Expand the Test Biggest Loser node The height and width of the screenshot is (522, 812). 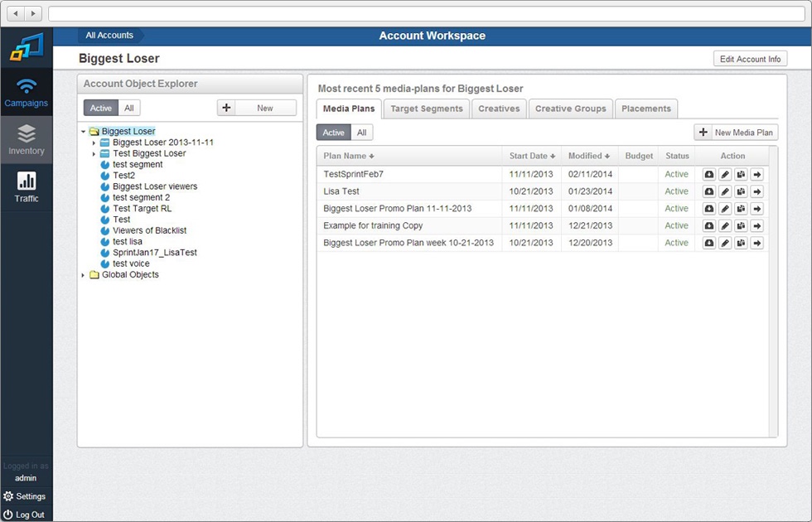pyautogui.click(x=94, y=153)
